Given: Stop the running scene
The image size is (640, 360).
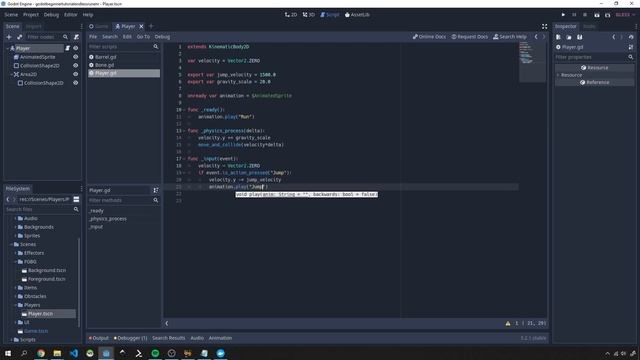Looking at the screenshot, I should point(585,15).
